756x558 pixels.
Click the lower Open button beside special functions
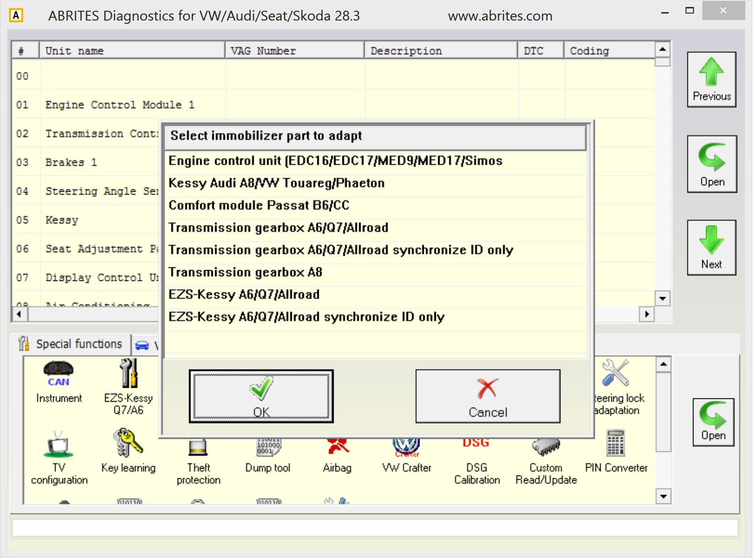(714, 422)
